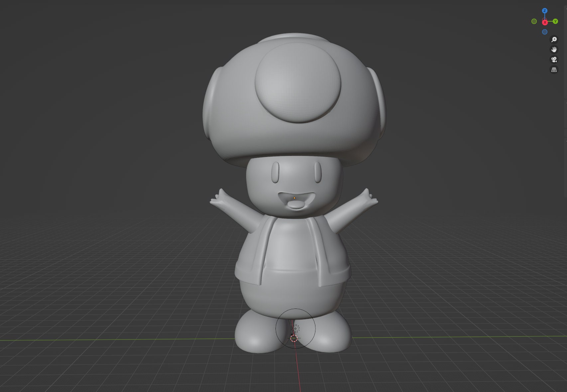The width and height of the screenshot is (567, 392).
Task: Click the green Y axis on navigation gizmo
Action: coord(555,22)
